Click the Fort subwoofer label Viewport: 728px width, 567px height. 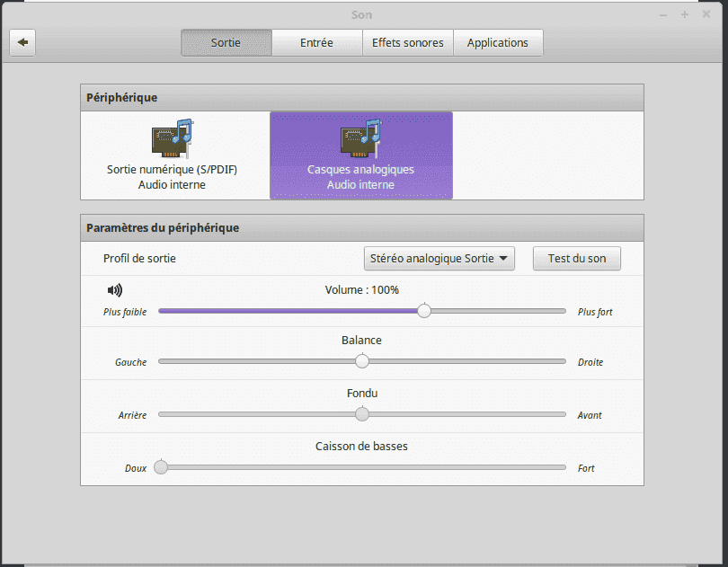coord(586,468)
